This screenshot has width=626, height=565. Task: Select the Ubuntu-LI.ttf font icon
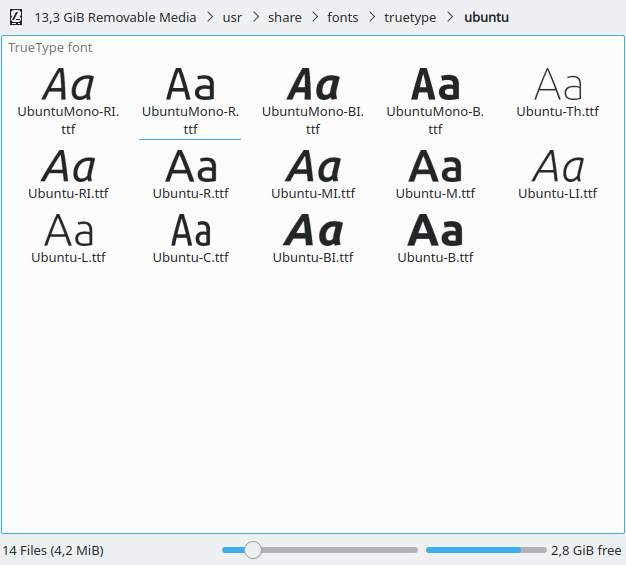pyautogui.click(x=558, y=166)
